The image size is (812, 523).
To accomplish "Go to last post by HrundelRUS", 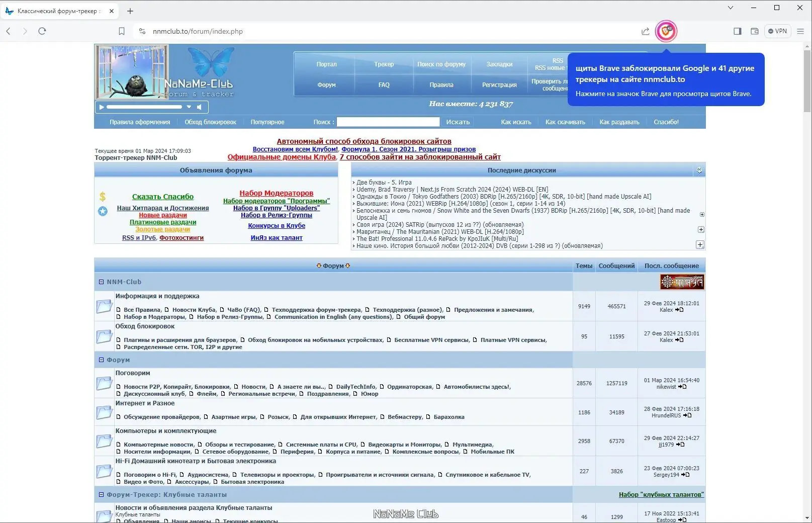I will (687, 415).
